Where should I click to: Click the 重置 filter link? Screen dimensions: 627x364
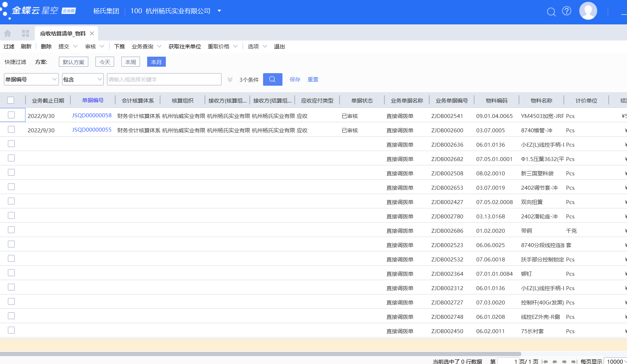coord(313,79)
